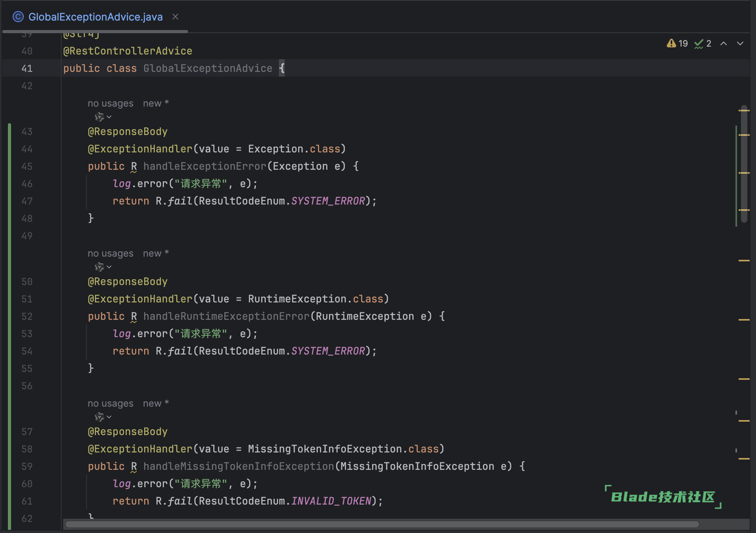
Task: Click RuntimeException.class annotation value on line 51
Action: tap(316, 299)
